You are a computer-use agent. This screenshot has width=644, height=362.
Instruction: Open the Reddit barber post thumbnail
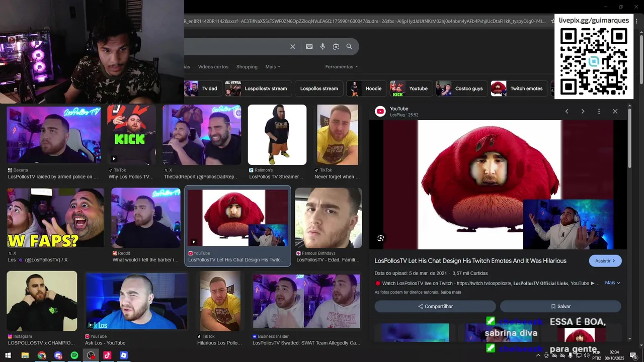pyautogui.click(x=146, y=218)
